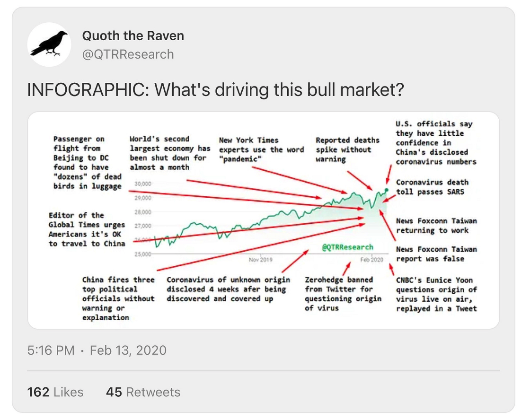Click the "Coronavirus death toll passes SARS" note

click(x=432, y=187)
